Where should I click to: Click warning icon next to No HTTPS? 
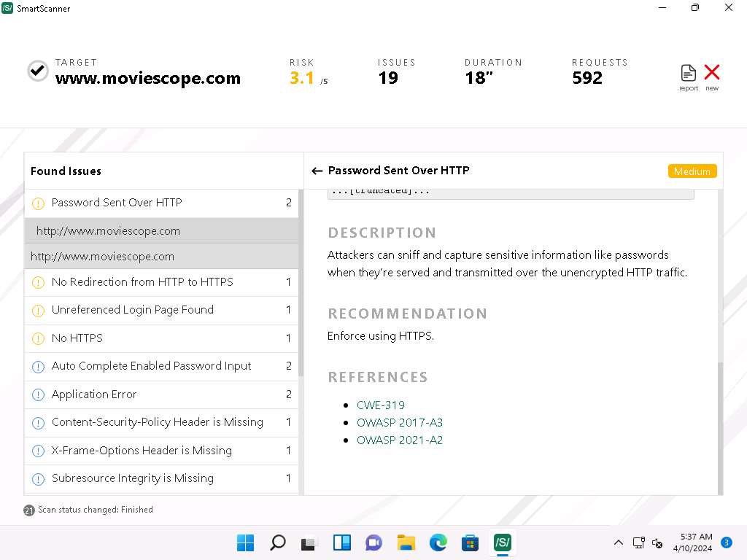click(x=39, y=338)
